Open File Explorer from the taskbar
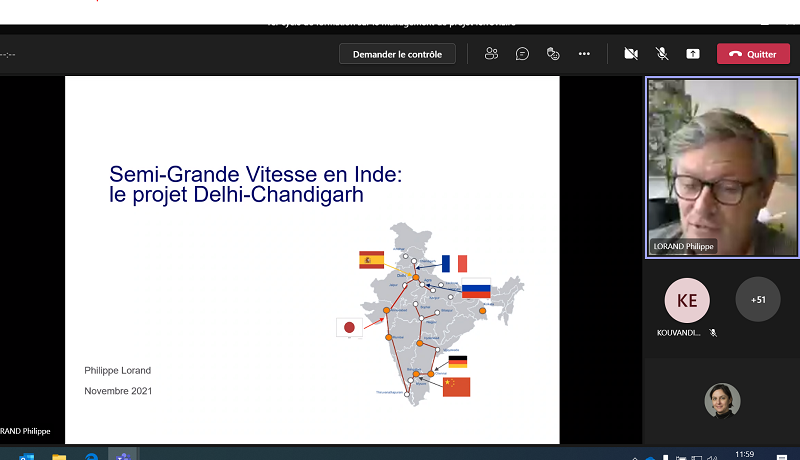Image resolution: width=800 pixels, height=460 pixels. pos(59,456)
